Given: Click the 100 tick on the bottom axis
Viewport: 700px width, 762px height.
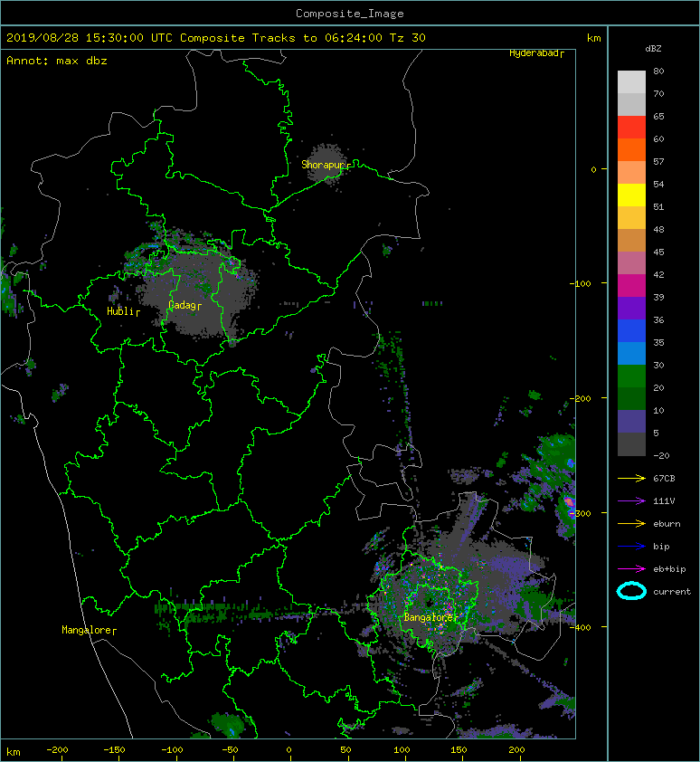Looking at the screenshot, I should 402,750.
